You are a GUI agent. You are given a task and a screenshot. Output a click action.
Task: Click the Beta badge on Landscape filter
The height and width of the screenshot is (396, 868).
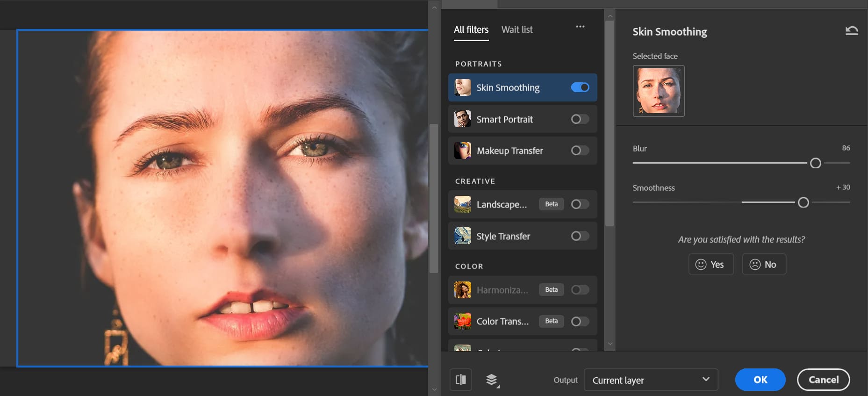(552, 204)
